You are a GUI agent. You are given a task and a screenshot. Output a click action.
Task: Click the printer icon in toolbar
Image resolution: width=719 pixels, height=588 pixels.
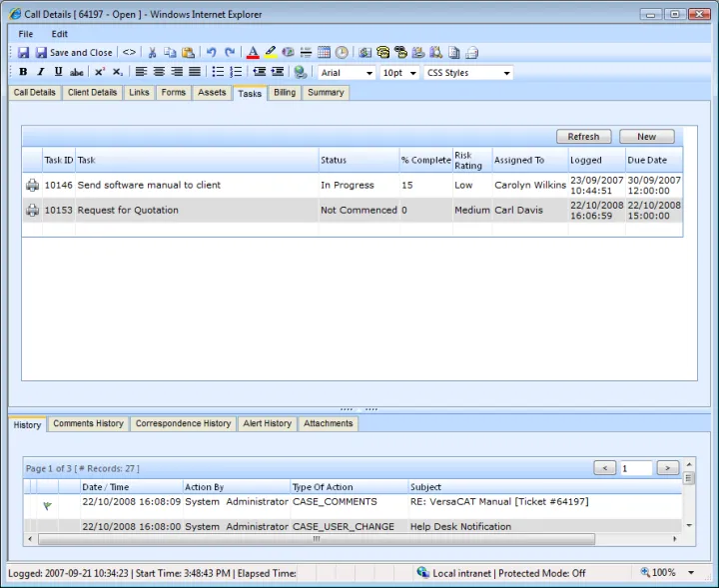tap(472, 53)
